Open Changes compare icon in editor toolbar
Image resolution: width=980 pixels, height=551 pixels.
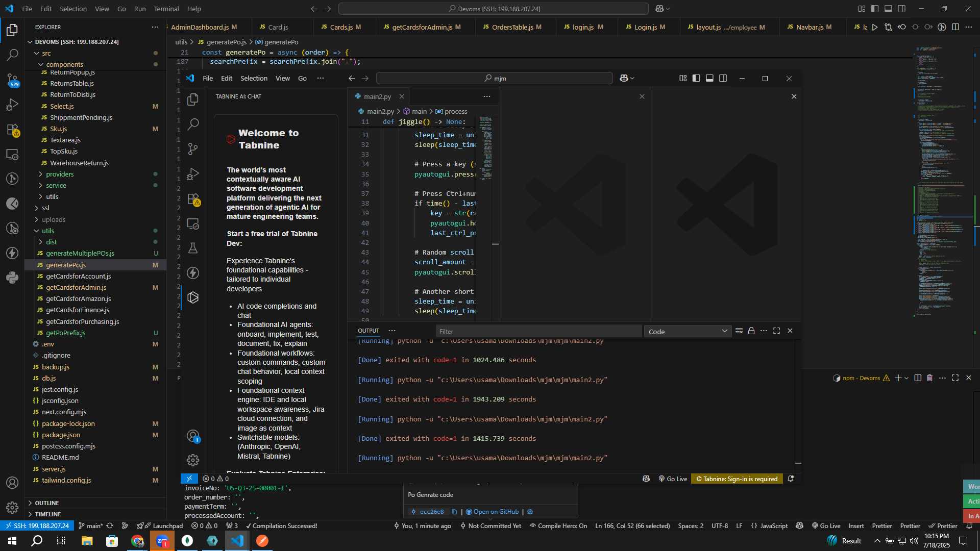pos(889,27)
